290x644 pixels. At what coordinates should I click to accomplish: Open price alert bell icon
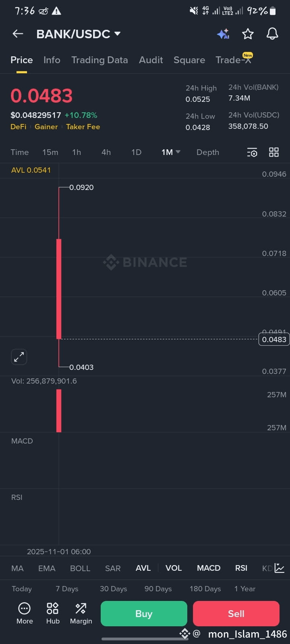(273, 34)
